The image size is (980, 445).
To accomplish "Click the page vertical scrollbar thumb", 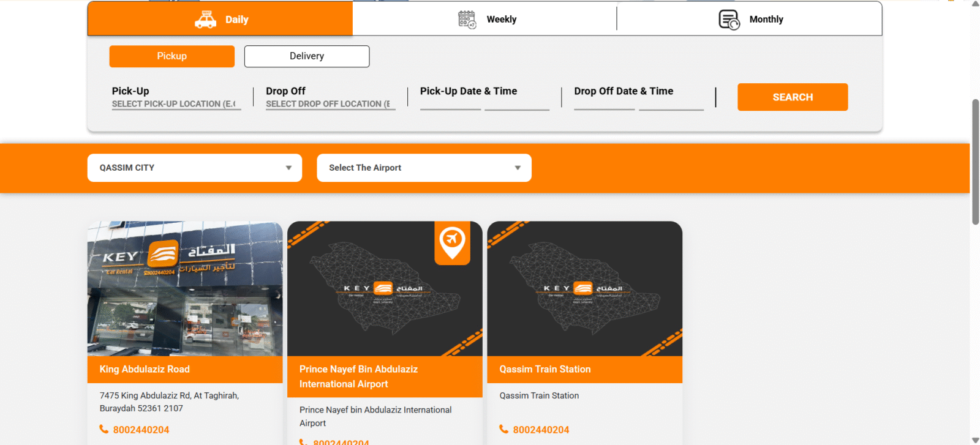I will pos(975,162).
